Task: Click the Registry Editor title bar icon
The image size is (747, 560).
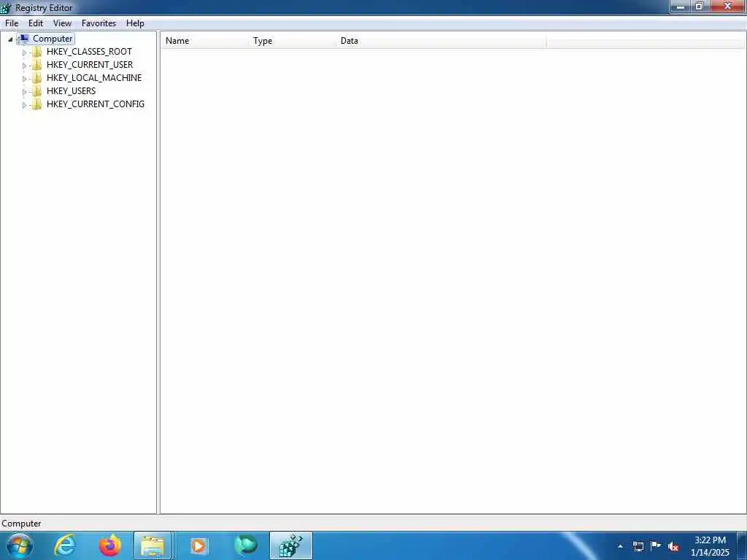Action: click(x=6, y=7)
